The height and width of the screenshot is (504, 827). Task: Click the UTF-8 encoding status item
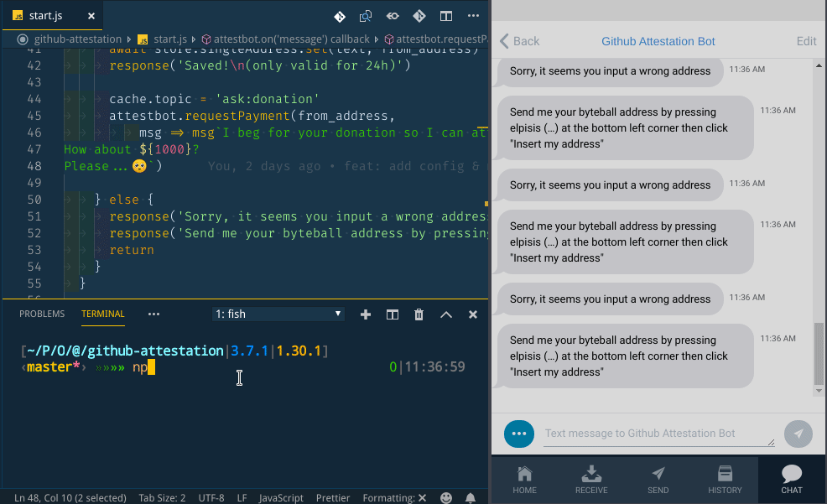211,497
